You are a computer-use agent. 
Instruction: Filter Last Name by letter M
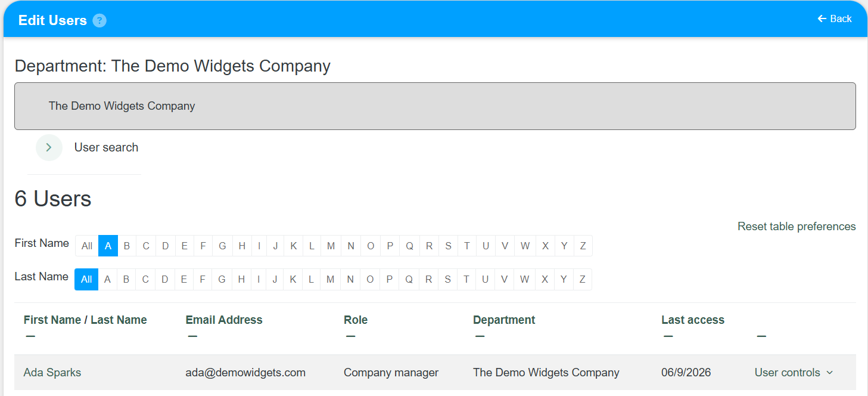330,279
